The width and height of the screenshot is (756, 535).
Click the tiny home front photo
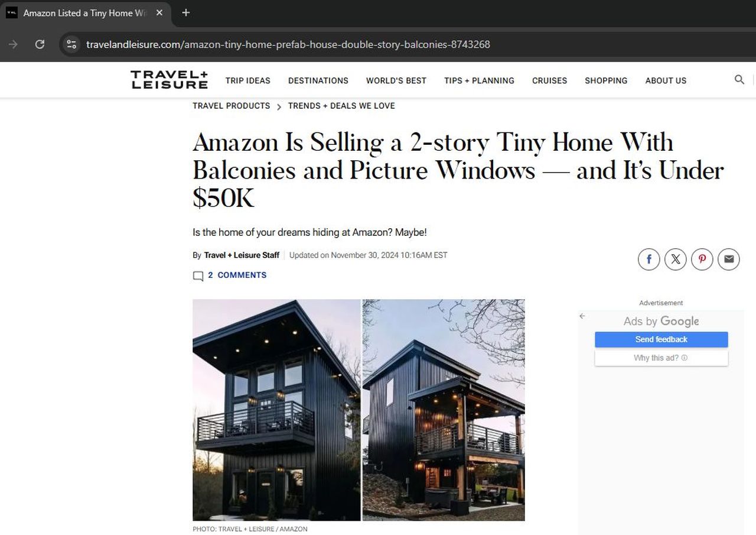coord(276,410)
